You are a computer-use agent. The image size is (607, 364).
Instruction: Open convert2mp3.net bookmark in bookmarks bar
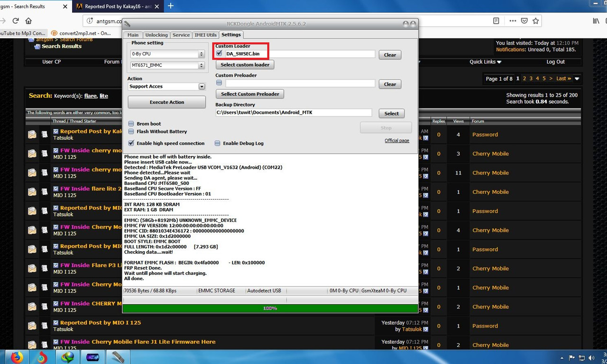click(81, 33)
